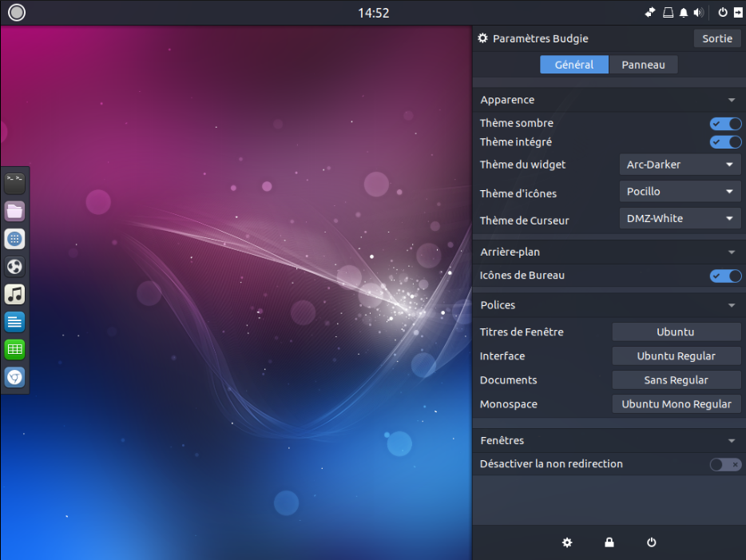
Task: Launch the green spreadsheet app in dock
Action: [x=15, y=349]
